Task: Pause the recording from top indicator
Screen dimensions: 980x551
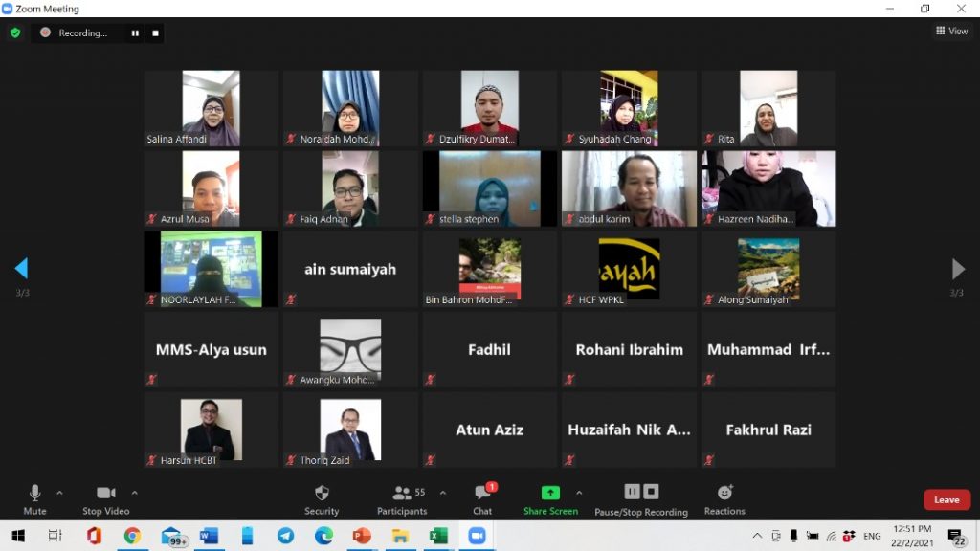Action: (135, 33)
